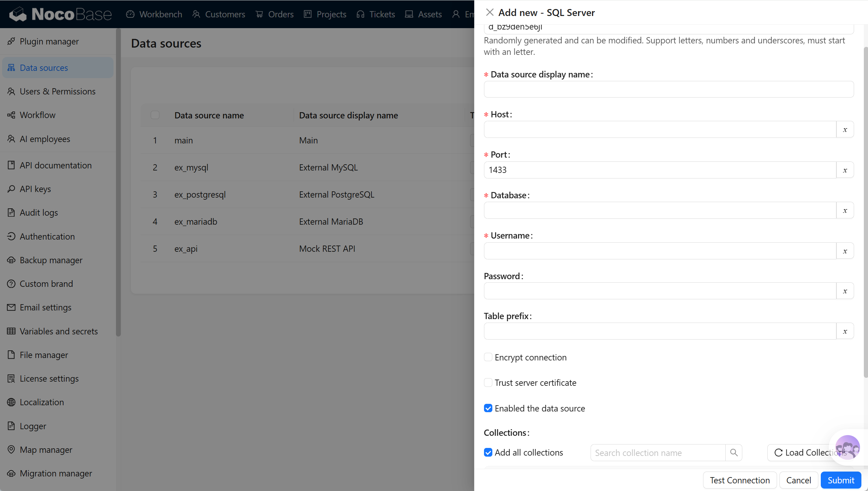Click the Submit button
Screen dimensions: 868x491
[841, 480]
